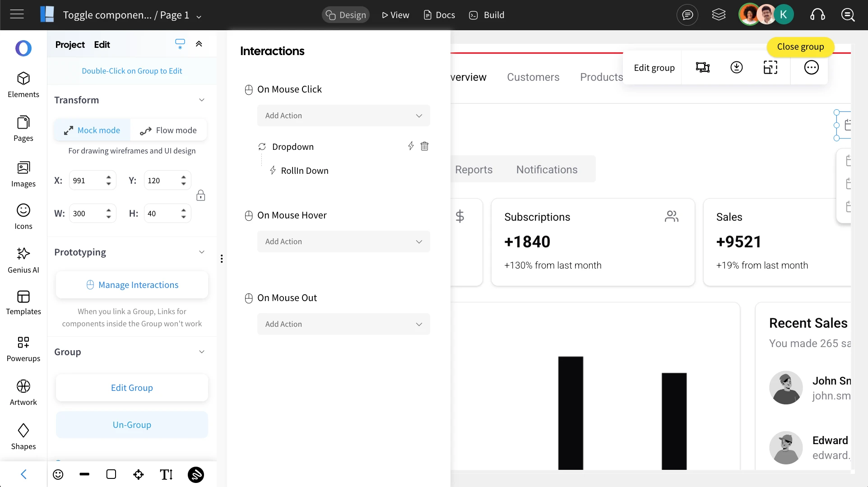This screenshot has height=487, width=868.
Task: Open the Images panel
Action: (x=23, y=174)
